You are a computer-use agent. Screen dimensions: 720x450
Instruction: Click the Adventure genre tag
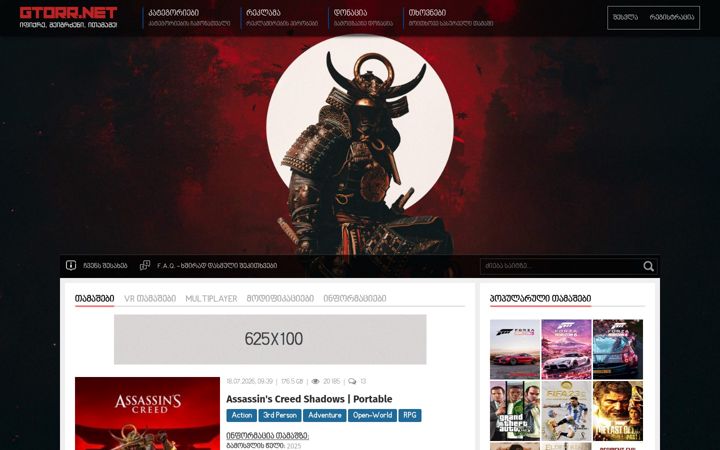pyautogui.click(x=325, y=415)
